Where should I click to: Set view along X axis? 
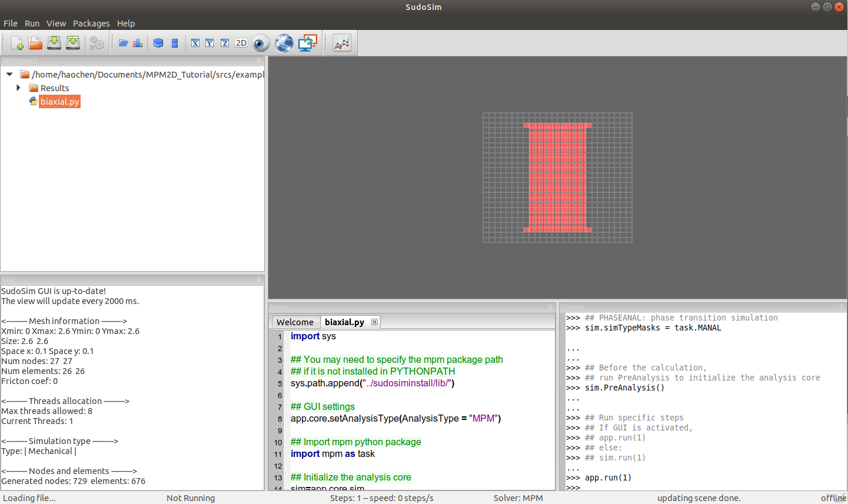tap(195, 43)
